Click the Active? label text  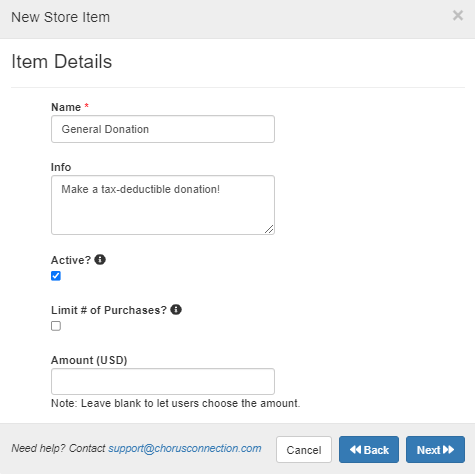point(71,260)
